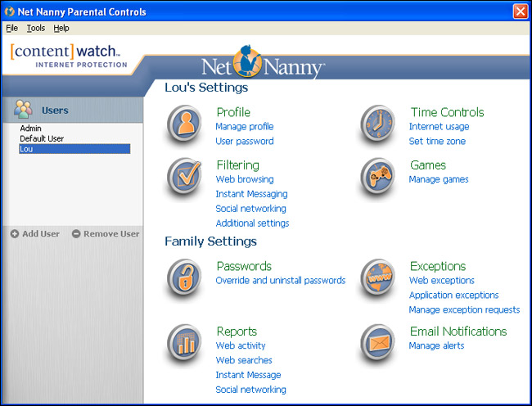The height and width of the screenshot is (406, 532).
Task: Click the Remove User minus icon
Action: coord(76,234)
